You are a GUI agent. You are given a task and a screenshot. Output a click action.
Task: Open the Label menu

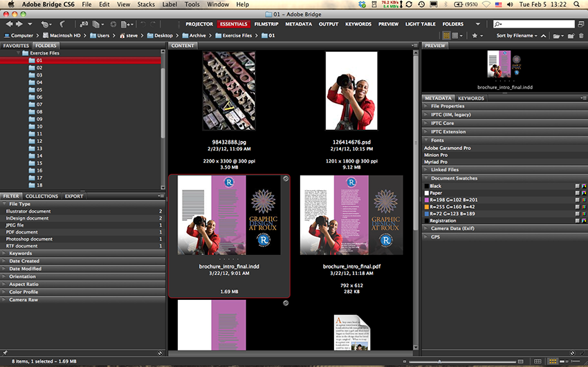(169, 5)
